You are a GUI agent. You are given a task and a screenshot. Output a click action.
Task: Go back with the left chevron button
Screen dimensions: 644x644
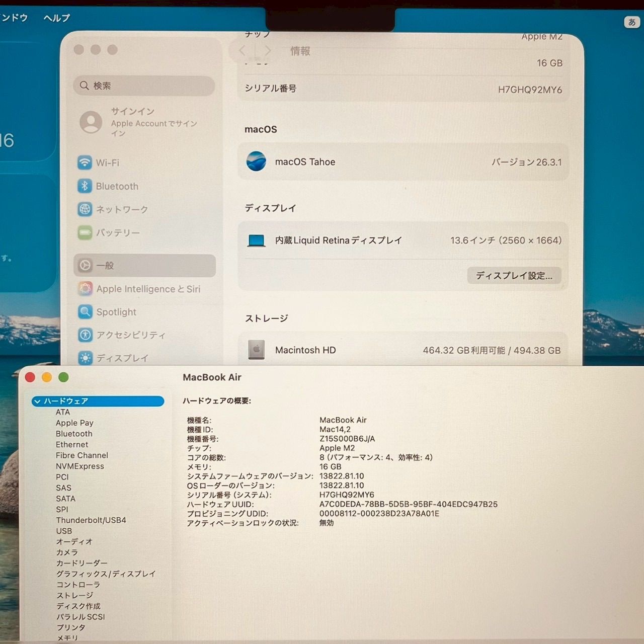click(x=243, y=51)
